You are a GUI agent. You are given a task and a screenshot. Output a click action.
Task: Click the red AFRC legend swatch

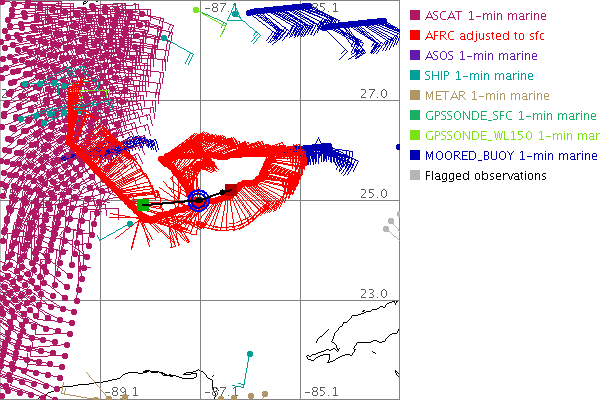(x=415, y=36)
